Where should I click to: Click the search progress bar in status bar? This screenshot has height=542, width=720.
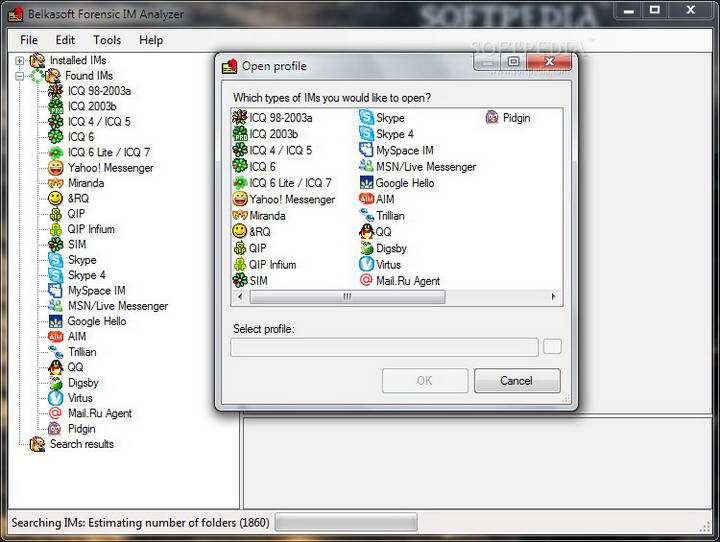click(x=346, y=522)
